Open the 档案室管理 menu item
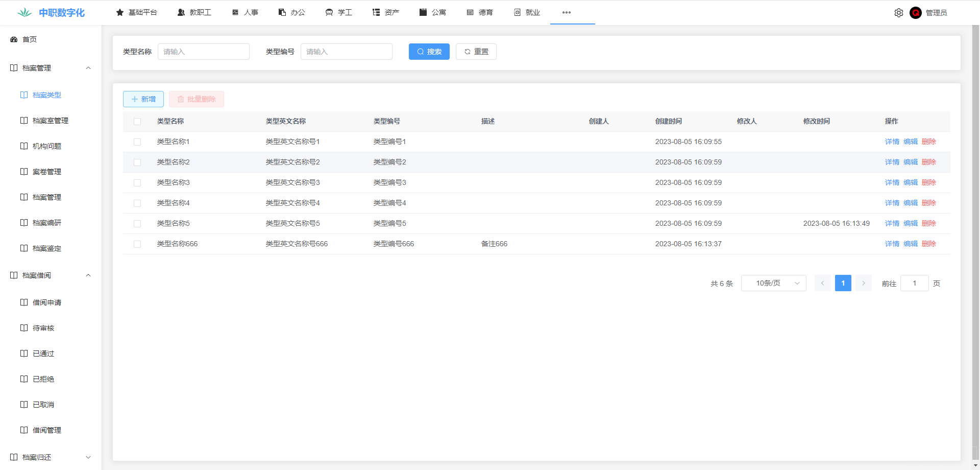Screen dimensions: 980x470 (x=50, y=121)
